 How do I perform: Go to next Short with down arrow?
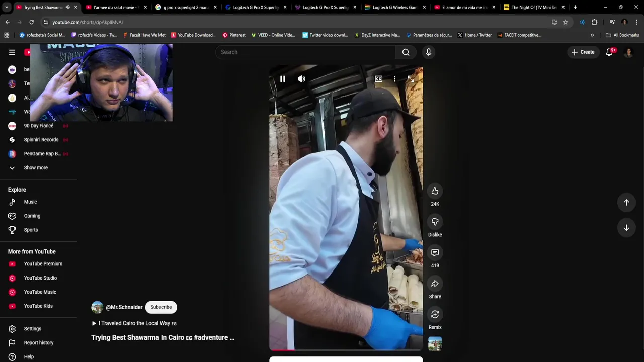point(626,228)
